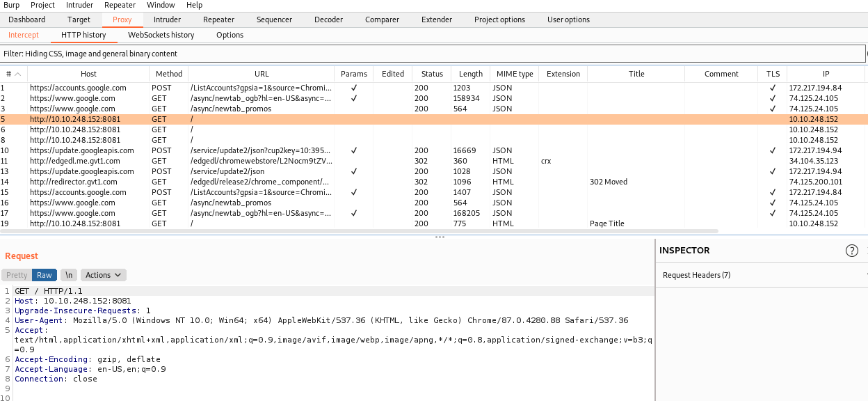The width and height of the screenshot is (868, 401).
Task: Click the TLS checkmark in row 17
Action: (772, 213)
